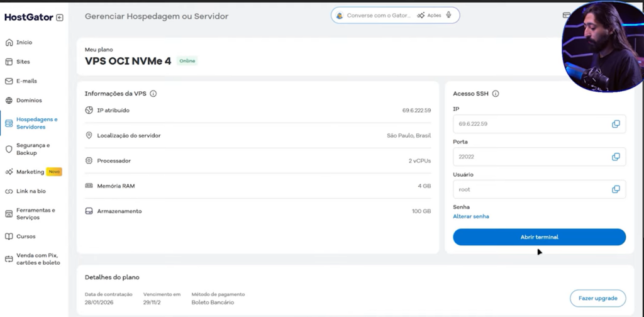The image size is (644, 317).
Task: Open the Cursos section
Action: tap(26, 236)
